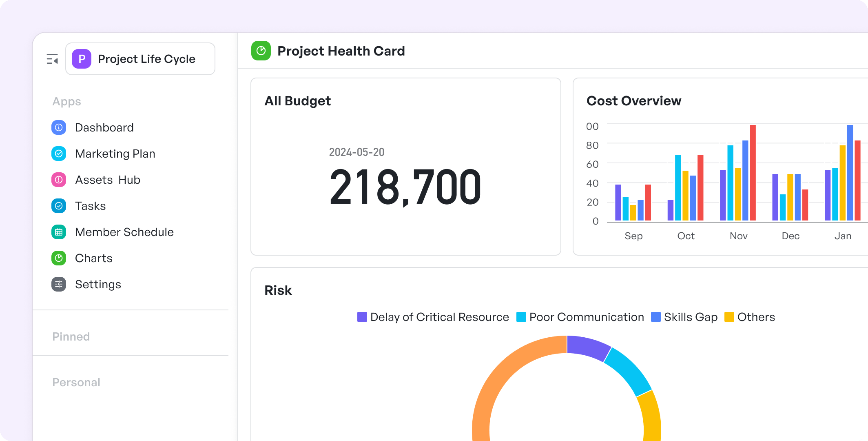Go to the Assets Hub label in Apps
This screenshot has height=441, width=868.
point(108,180)
